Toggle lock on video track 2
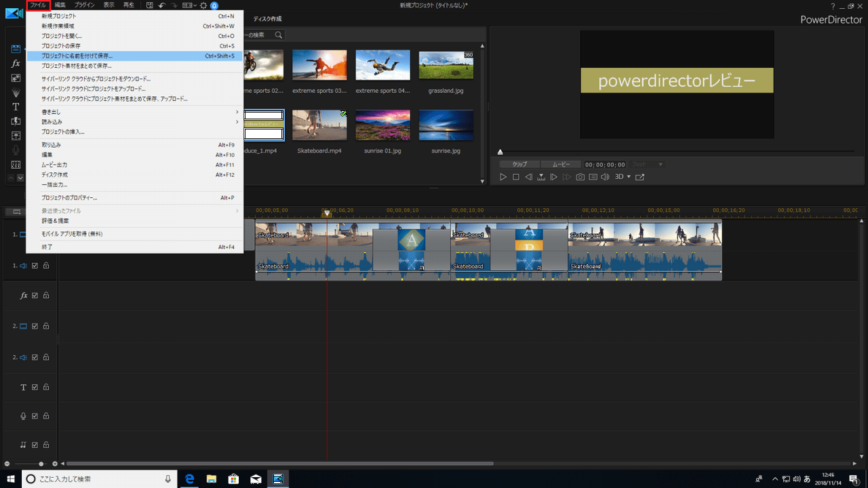The width and height of the screenshot is (868, 488). [x=46, y=326]
